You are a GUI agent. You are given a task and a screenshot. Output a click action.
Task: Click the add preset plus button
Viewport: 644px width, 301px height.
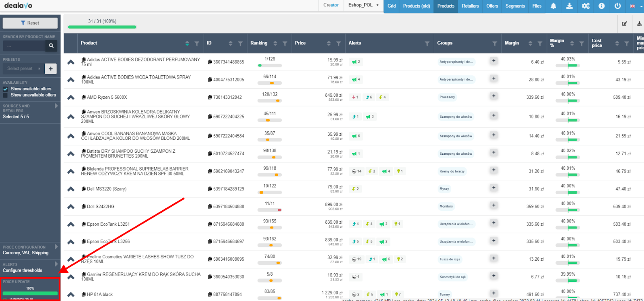click(51, 69)
